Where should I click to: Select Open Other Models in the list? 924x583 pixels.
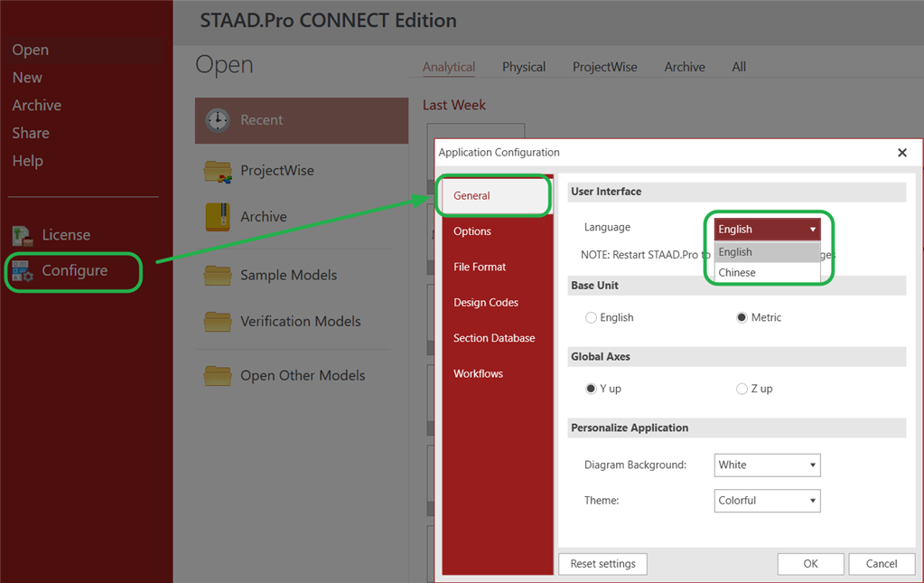tap(302, 375)
